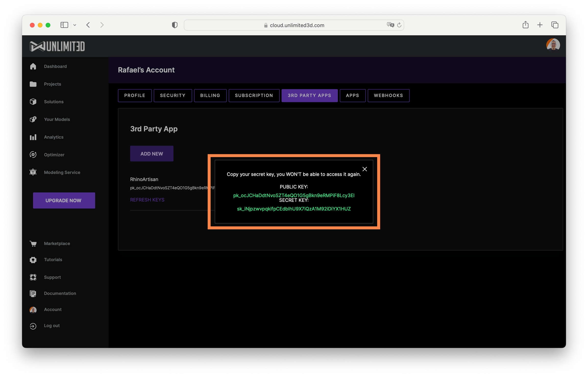Toggle the Safari sidebar icon
This screenshot has width=588, height=377.
(64, 25)
